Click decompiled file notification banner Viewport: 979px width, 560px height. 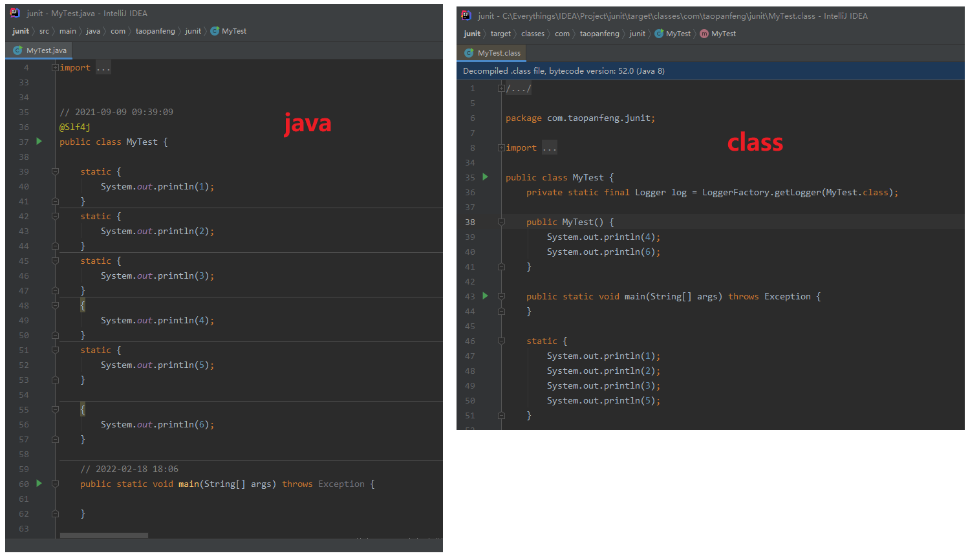[710, 70]
